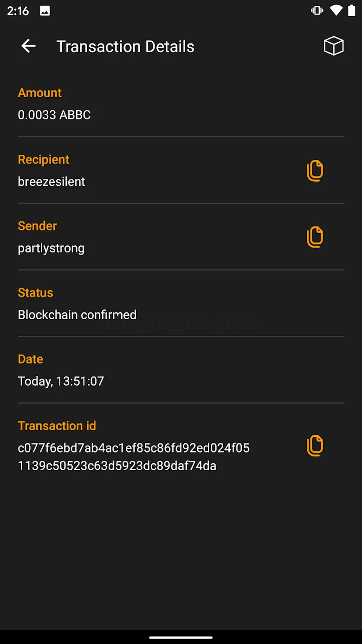Go back using the arrow icon
Image resolution: width=362 pixels, height=644 pixels.
(x=28, y=46)
